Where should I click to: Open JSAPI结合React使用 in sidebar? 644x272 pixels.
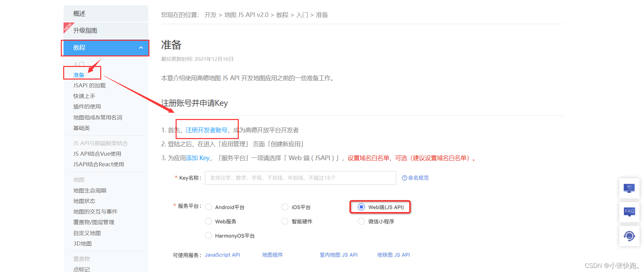pos(99,165)
